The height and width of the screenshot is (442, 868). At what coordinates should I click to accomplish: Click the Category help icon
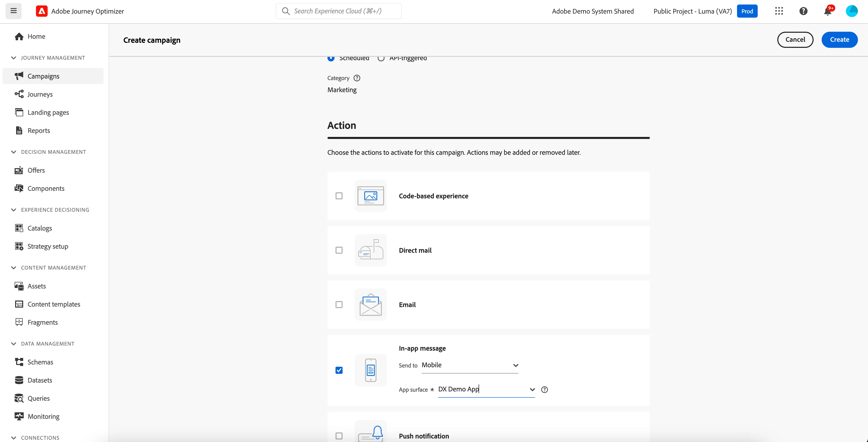[x=357, y=78]
